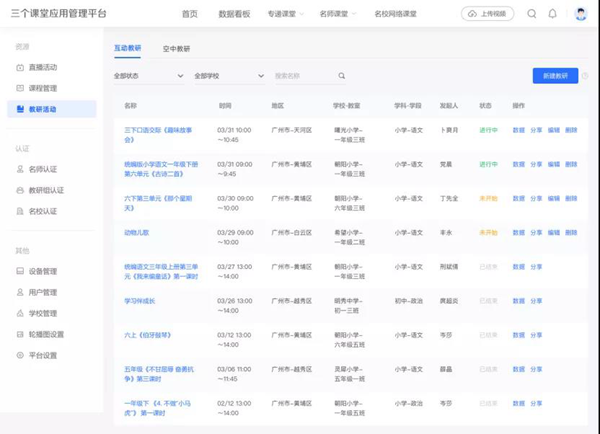Click the 轮播图设置 sidebar icon
600x434 pixels.
pyautogui.click(x=21, y=334)
